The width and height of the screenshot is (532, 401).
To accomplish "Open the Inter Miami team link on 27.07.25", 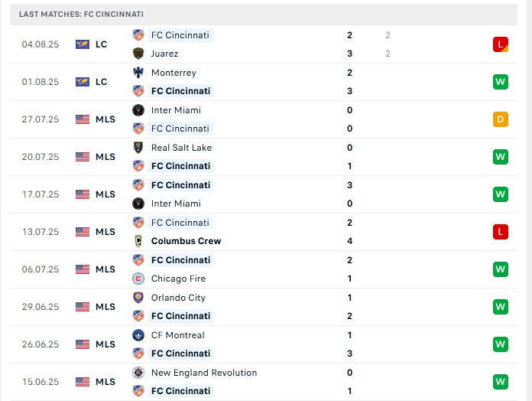I will point(176,110).
